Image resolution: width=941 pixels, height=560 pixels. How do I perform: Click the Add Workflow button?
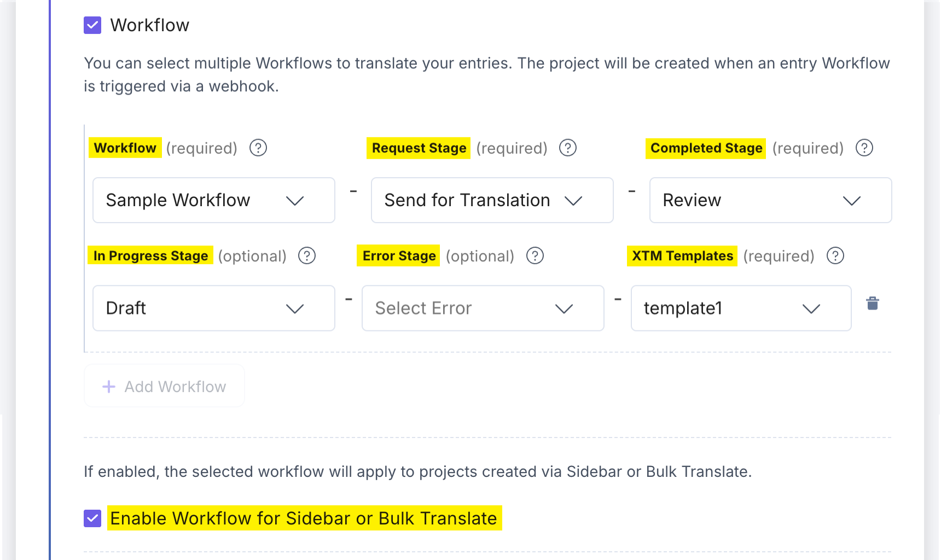[x=164, y=386]
